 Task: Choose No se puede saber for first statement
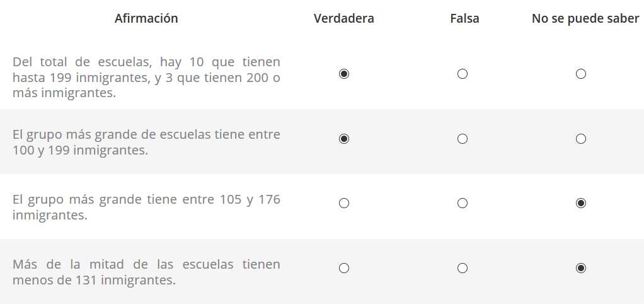tap(581, 74)
